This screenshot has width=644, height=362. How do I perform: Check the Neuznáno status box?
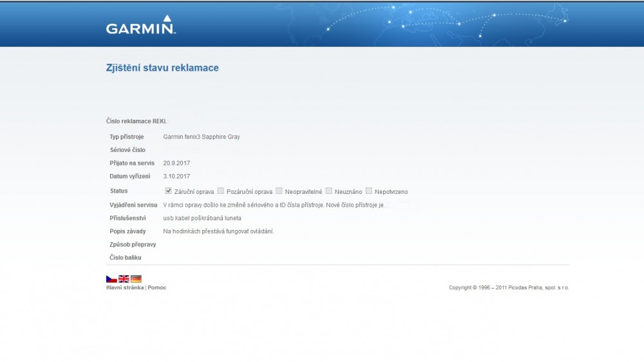(329, 191)
